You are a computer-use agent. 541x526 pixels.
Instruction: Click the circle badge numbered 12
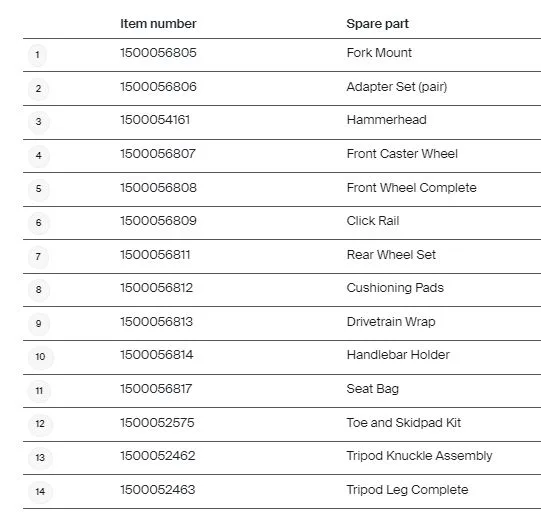pyautogui.click(x=40, y=424)
